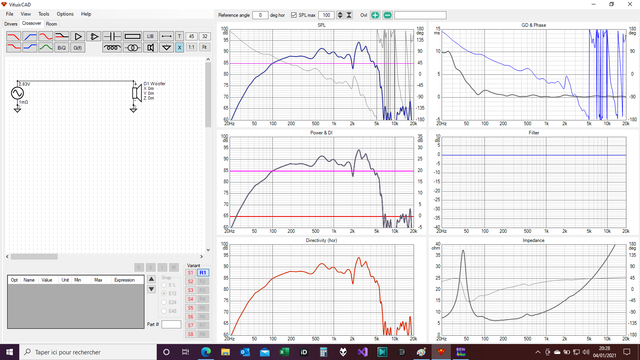Viewport: 640px width, 360px height.
Task: Pick the red all-pass curve block icon
Action: click(45, 36)
